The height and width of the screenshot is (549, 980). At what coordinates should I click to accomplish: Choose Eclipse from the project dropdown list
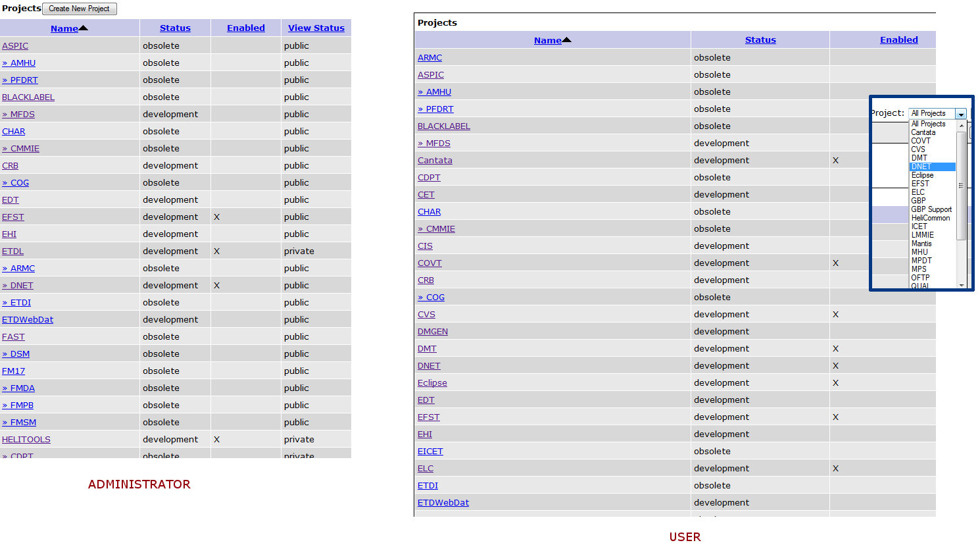(922, 175)
